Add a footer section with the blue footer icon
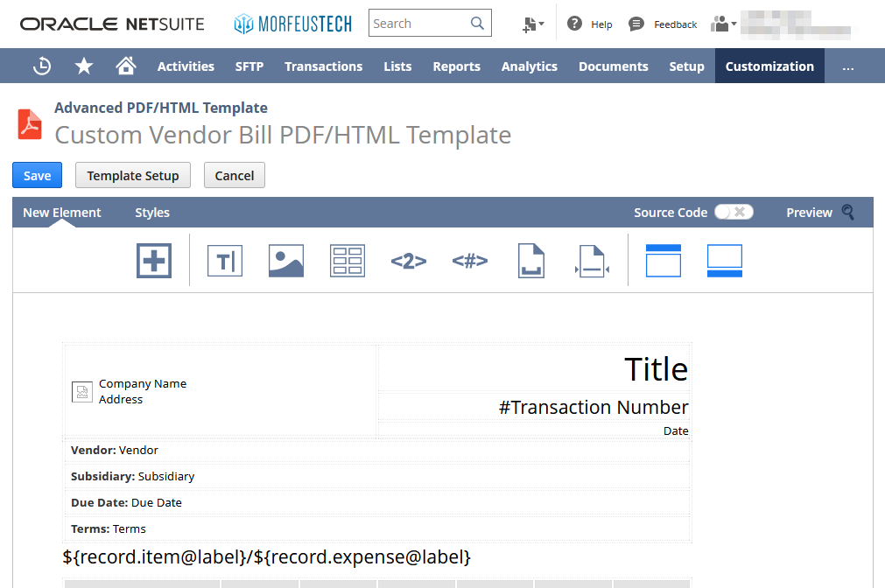This screenshot has width=885, height=588. (724, 260)
